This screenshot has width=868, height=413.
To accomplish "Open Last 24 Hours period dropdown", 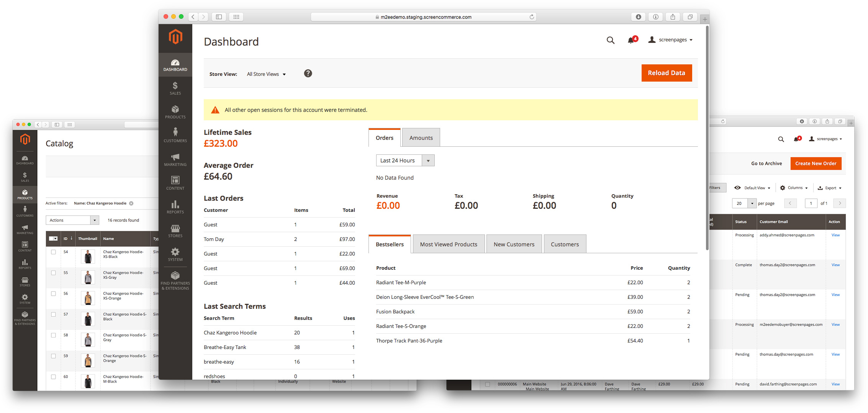I will [405, 161].
